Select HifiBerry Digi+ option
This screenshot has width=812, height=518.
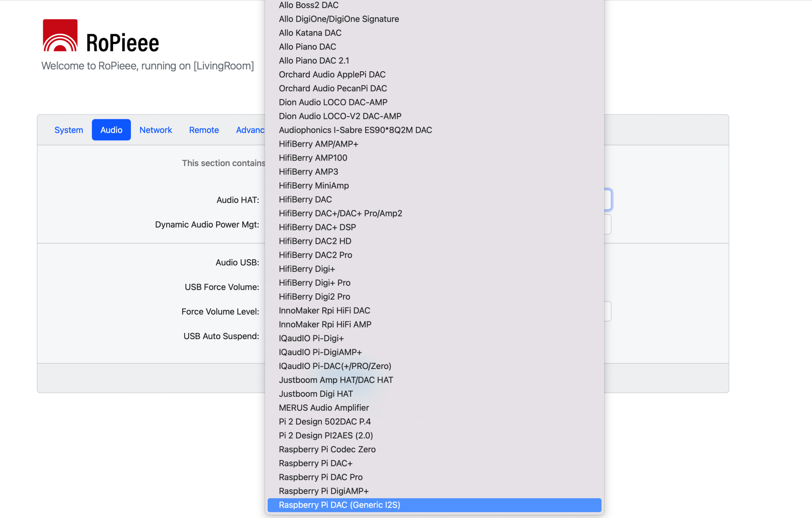point(435,269)
